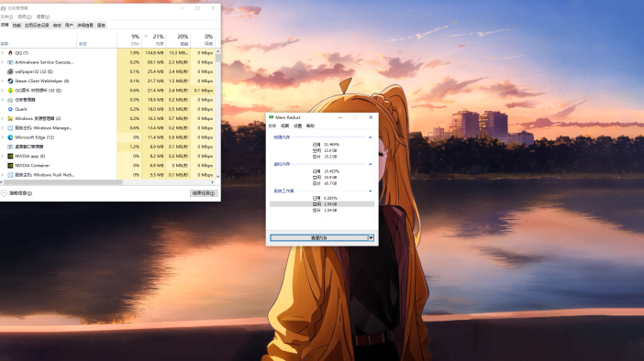
Task: Switch to the 详细信息 tab
Action: click(85, 26)
